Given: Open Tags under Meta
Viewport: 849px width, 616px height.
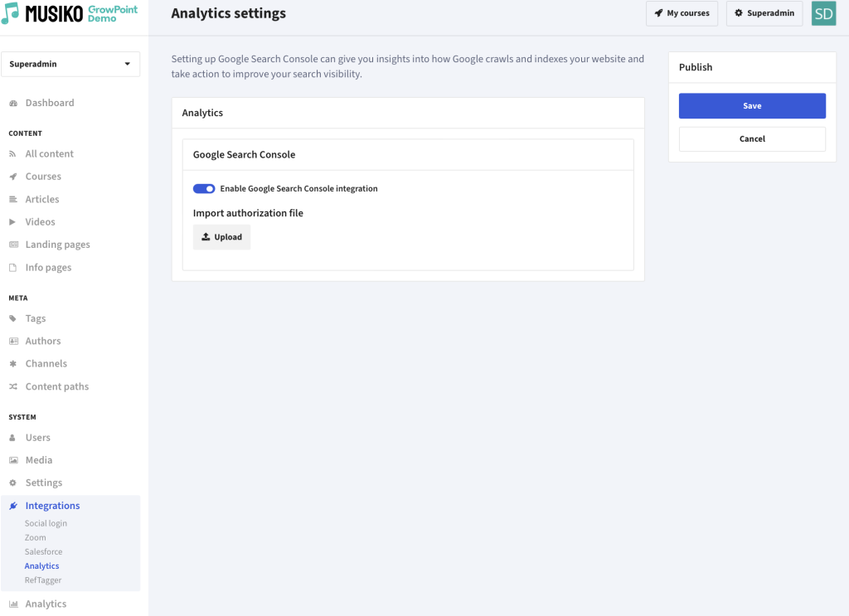Looking at the screenshot, I should [36, 318].
